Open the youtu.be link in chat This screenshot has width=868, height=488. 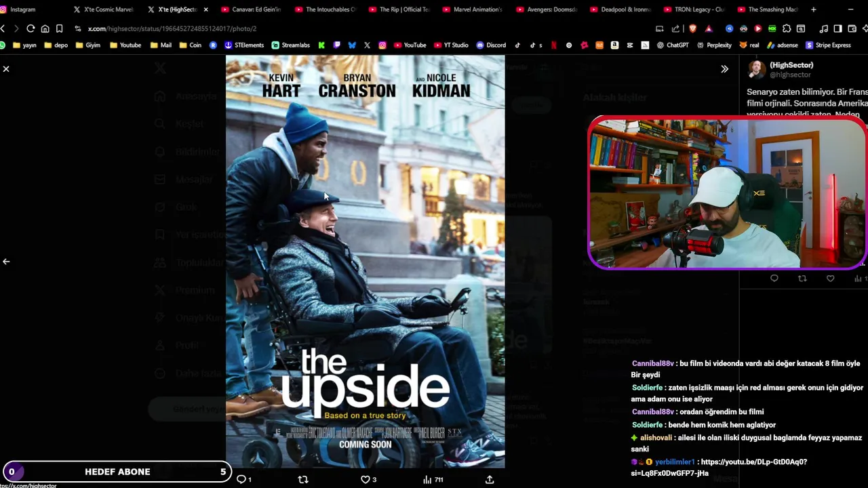coord(719,468)
